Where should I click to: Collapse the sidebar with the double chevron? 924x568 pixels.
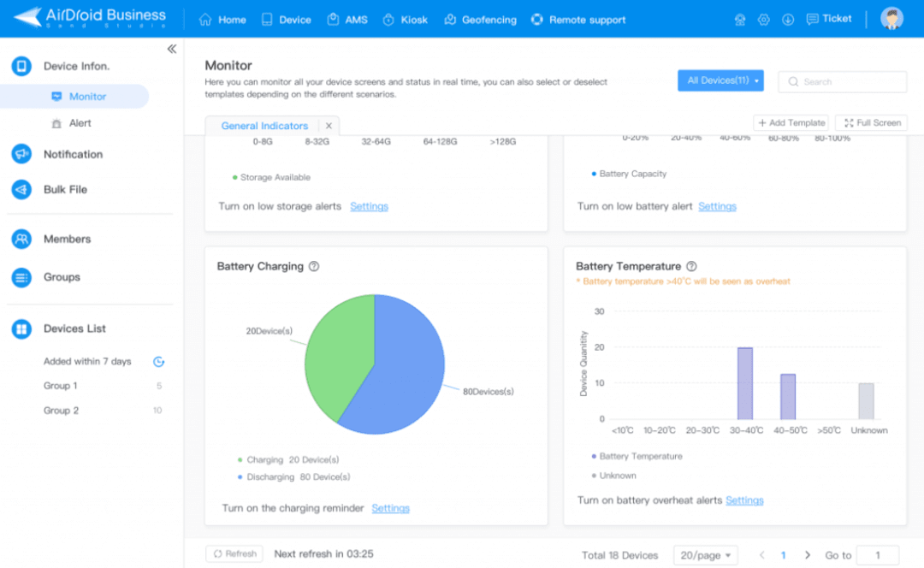pyautogui.click(x=172, y=49)
